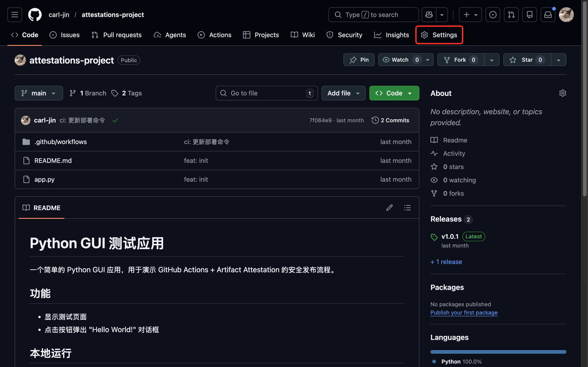Expand the main branch selector
588x367 pixels.
(39, 93)
